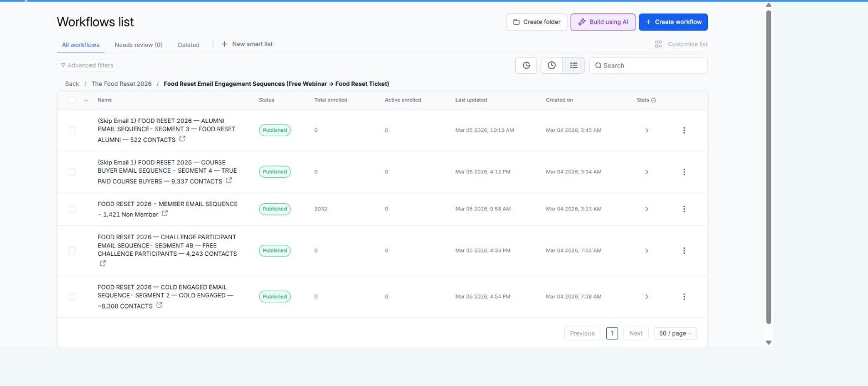
Task: Tick the select-all checkbox in table header
Action: click(72, 100)
